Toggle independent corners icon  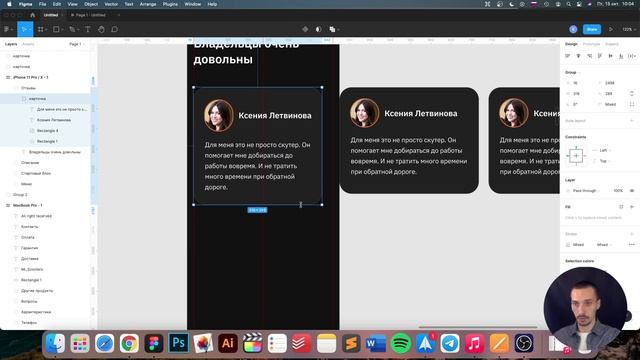632,104
